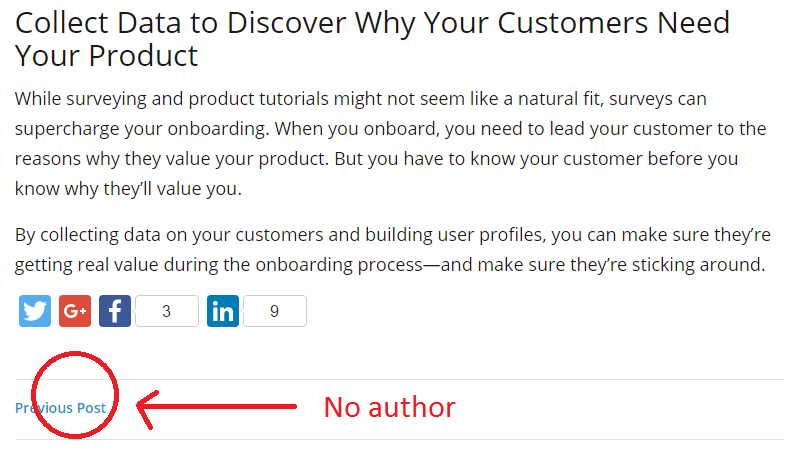Click the red arrow pointing at Previous Post

pyautogui.click(x=217, y=408)
